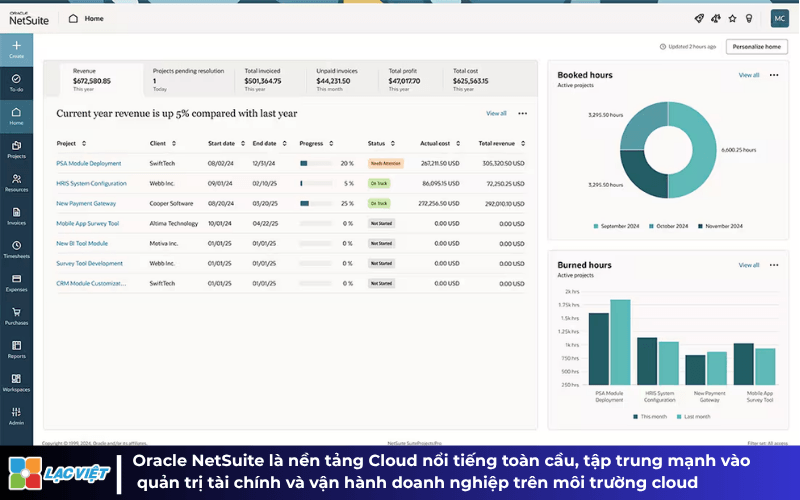Image resolution: width=800 pixels, height=500 pixels.
Task: Click the November 2024 legend swatch
Action: click(701, 226)
